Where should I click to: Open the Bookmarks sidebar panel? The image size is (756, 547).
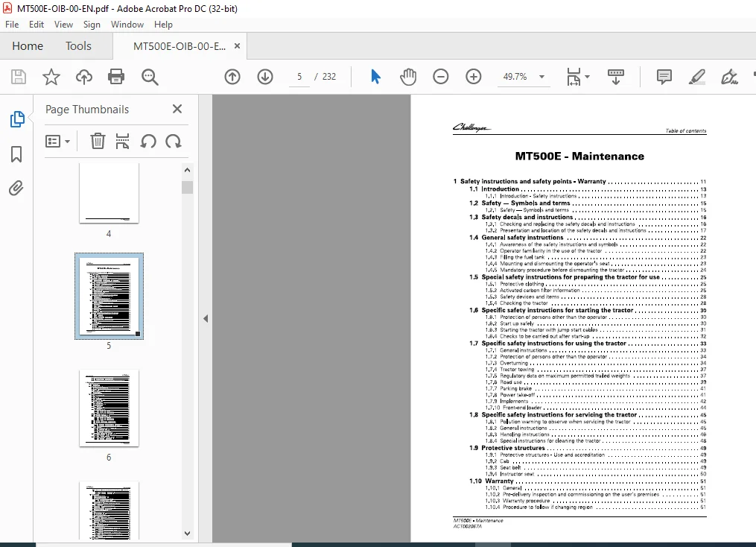click(x=16, y=154)
